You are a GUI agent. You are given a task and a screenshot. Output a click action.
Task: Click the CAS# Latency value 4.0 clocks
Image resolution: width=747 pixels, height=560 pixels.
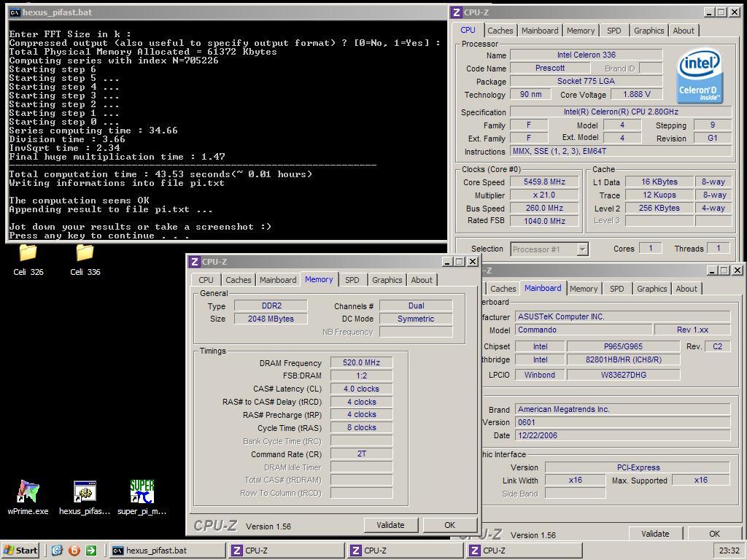pyautogui.click(x=362, y=389)
